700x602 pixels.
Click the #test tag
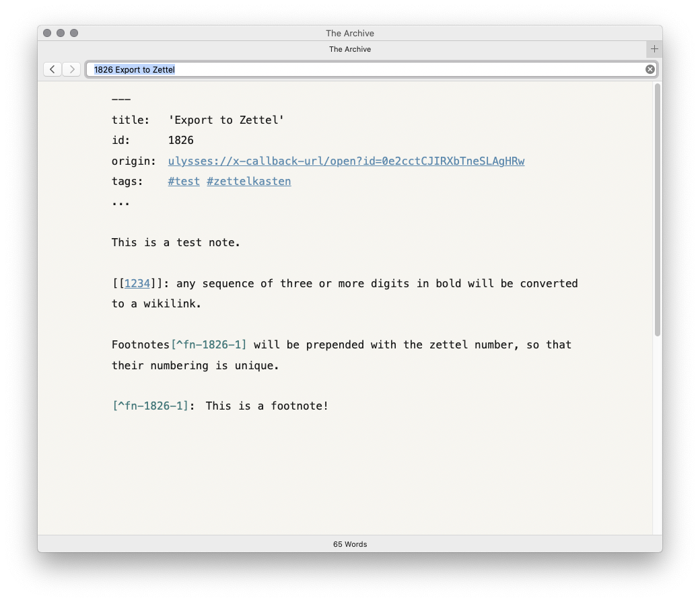click(184, 181)
